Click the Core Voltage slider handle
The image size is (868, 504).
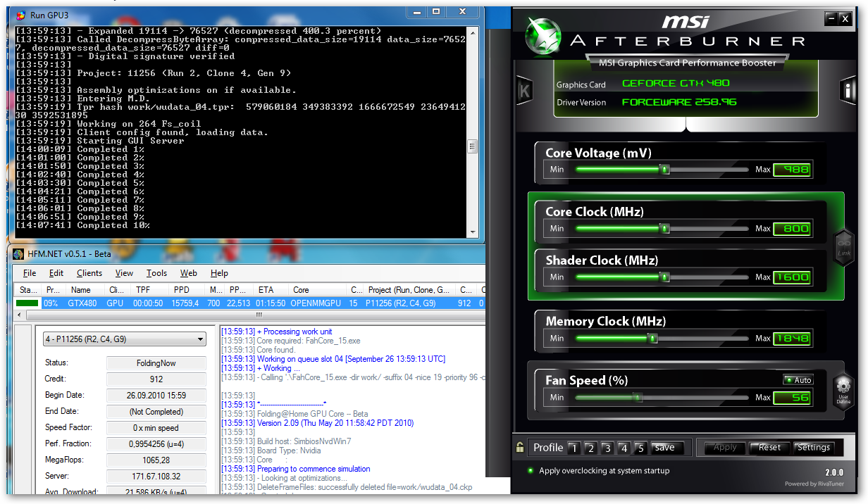point(664,170)
